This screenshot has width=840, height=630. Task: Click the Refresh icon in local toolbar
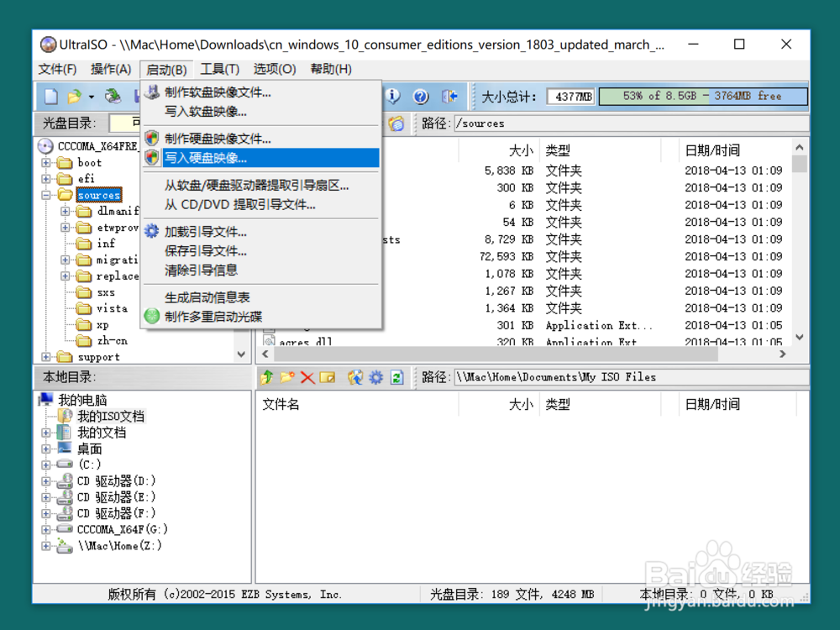click(x=397, y=377)
